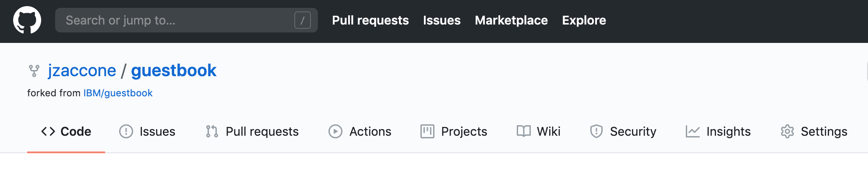Click the Settings gear icon
868x176 pixels.
[787, 131]
